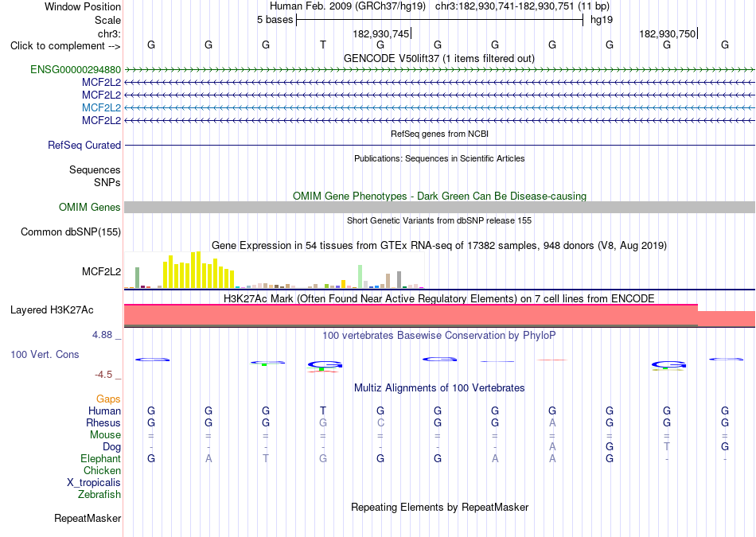756x537 pixels.
Task: Click the OMIM Genes track label
Action: pos(90,208)
